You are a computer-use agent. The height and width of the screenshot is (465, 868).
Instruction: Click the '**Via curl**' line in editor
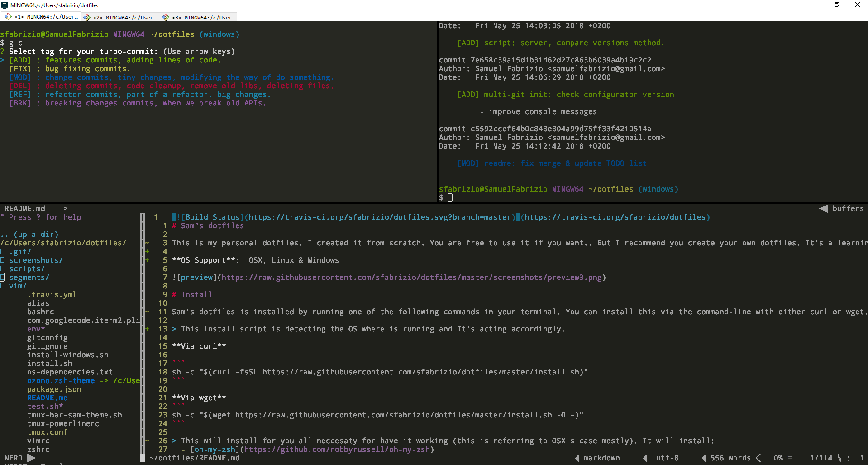coord(199,346)
